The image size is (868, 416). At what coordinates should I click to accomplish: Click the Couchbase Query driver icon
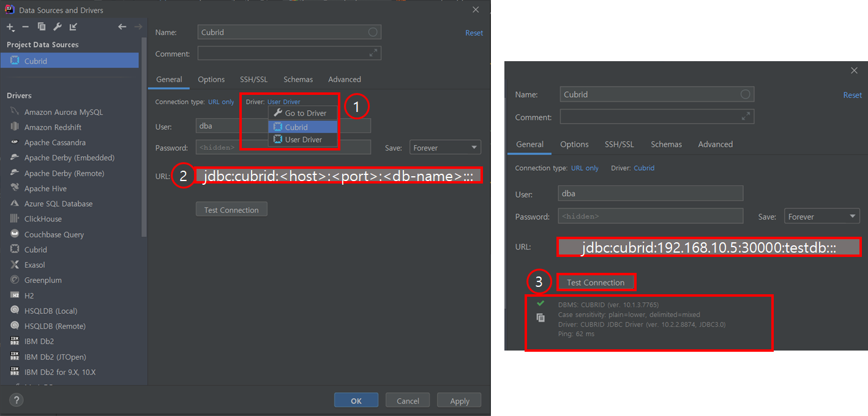(15, 234)
